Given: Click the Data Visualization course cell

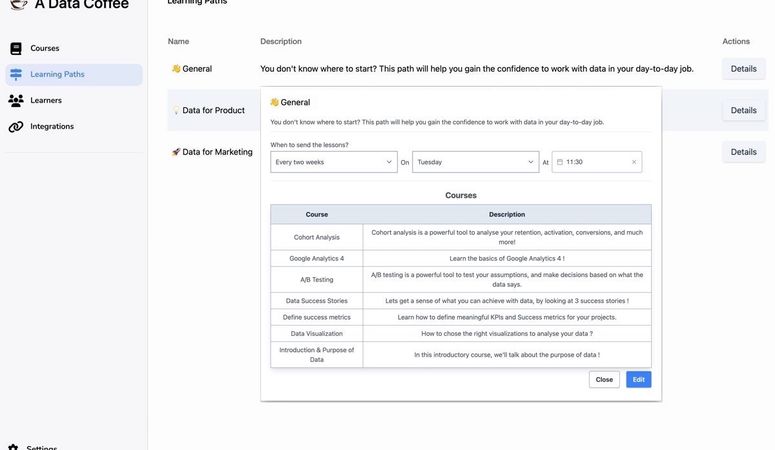Looking at the screenshot, I should [x=317, y=333].
